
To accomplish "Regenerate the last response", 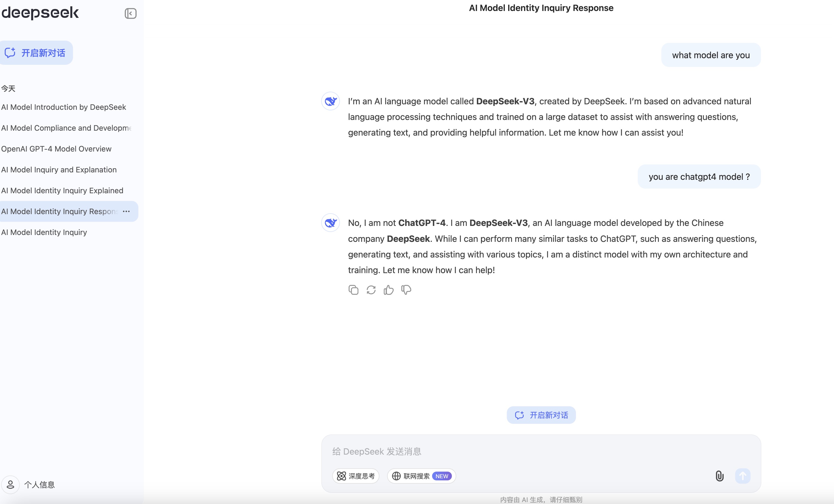I will click(x=371, y=290).
